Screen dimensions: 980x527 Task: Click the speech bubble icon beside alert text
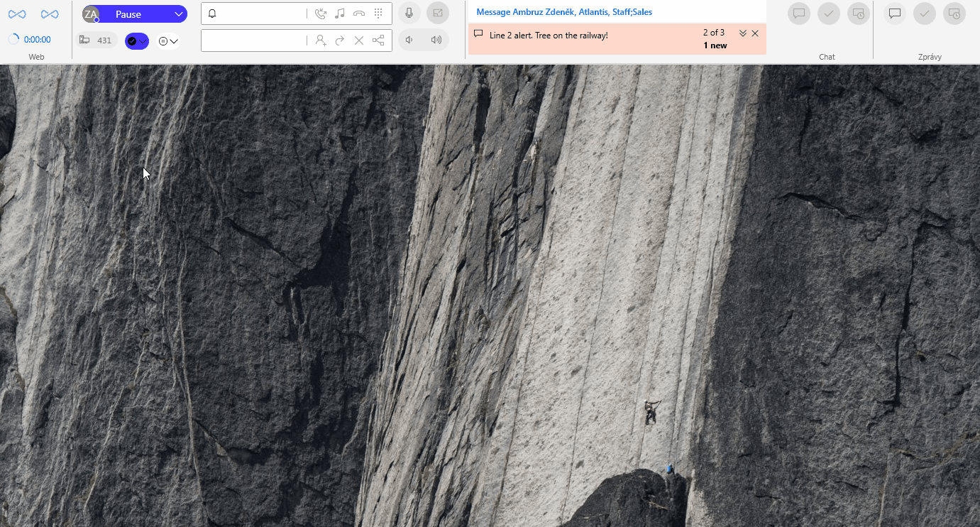tap(478, 34)
